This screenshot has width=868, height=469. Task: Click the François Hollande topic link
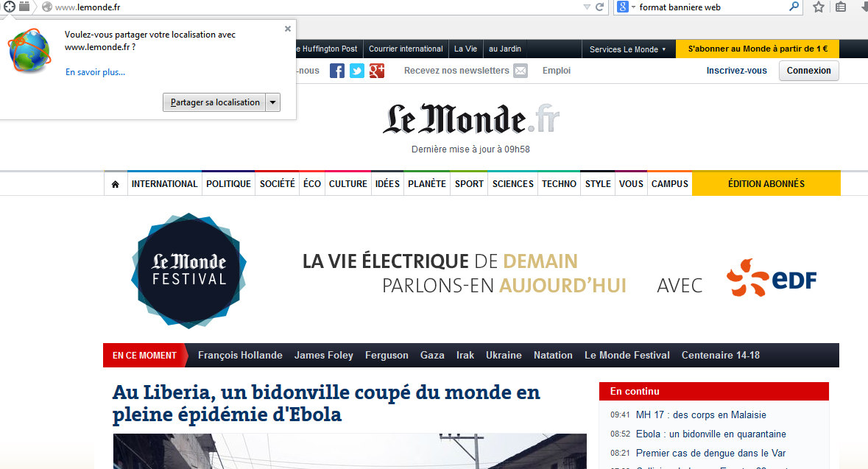tap(240, 356)
